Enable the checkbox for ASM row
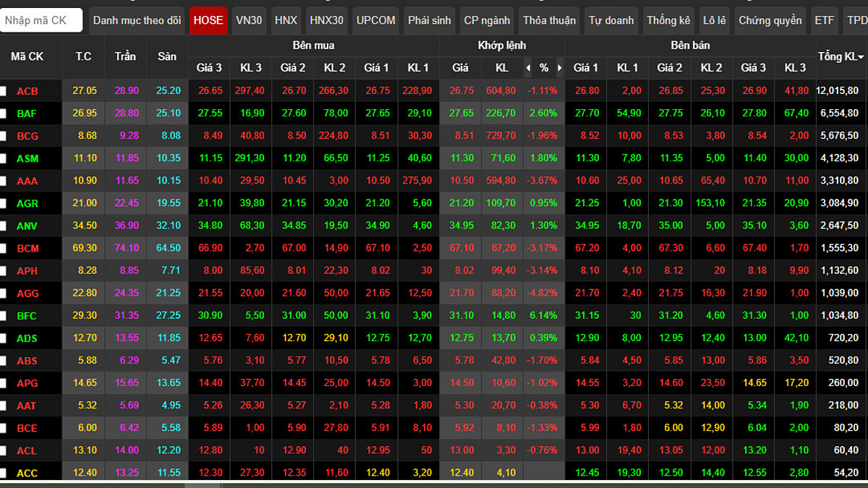Viewport: 868px width, 488px height. (4, 158)
